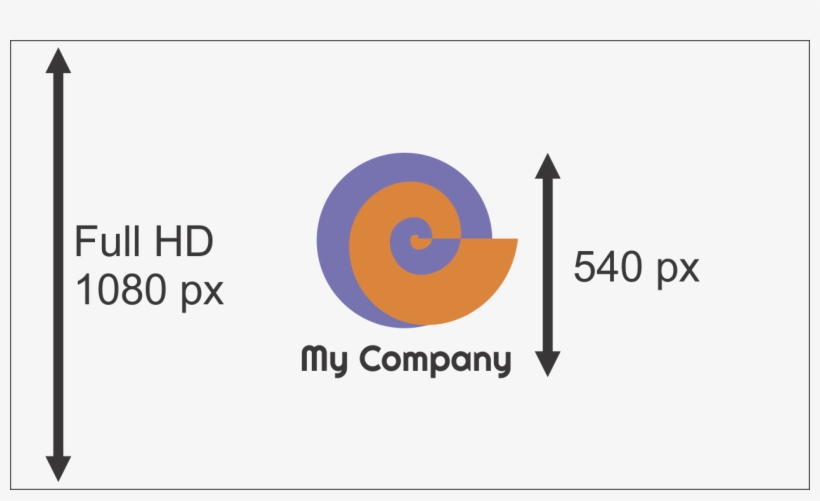Click the word "Company" under the logo
The height and width of the screenshot is (501, 820).
(x=435, y=361)
